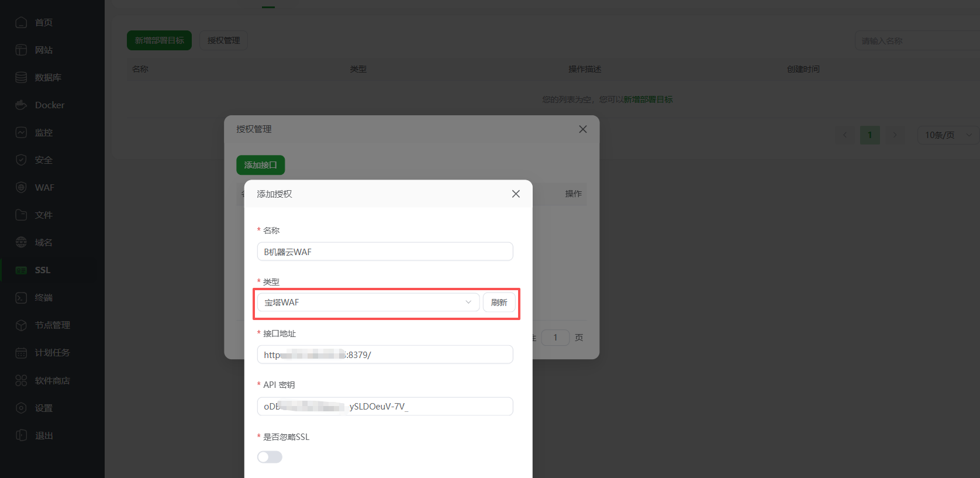Open the 文件 files folder icon
This screenshot has height=478, width=980.
pyautogui.click(x=21, y=215)
